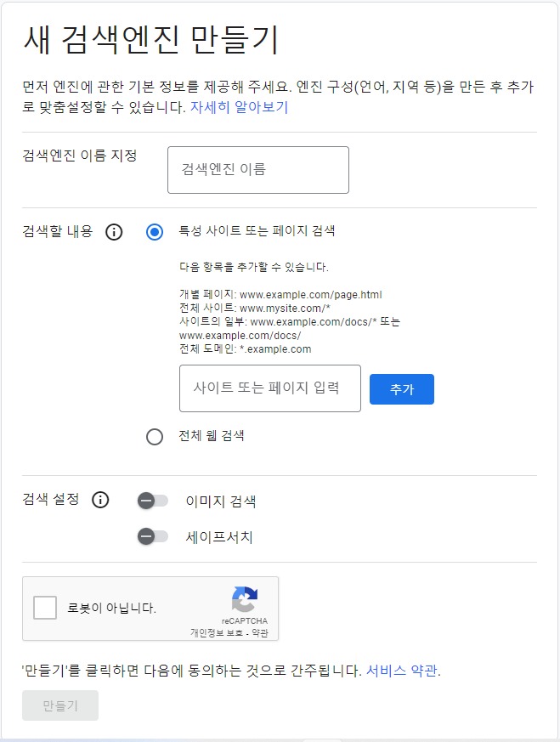This screenshot has width=560, height=742.
Task: Toggle the 이미지 검색 switch
Action: [152, 501]
